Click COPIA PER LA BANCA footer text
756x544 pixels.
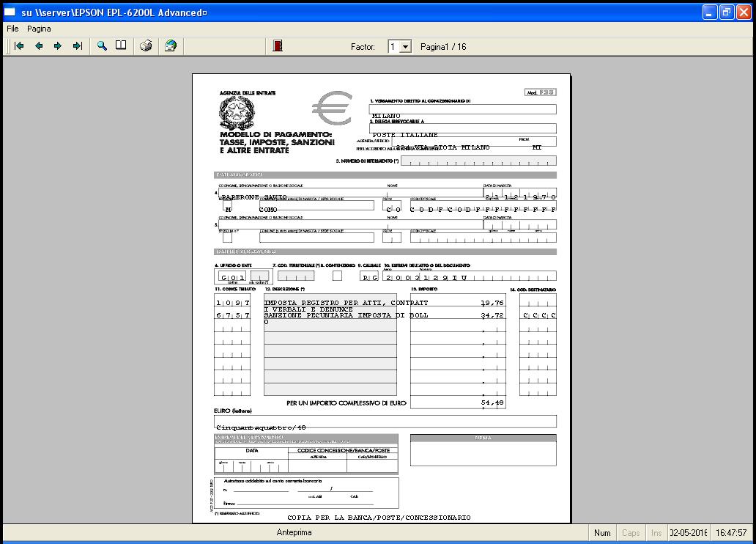379,518
